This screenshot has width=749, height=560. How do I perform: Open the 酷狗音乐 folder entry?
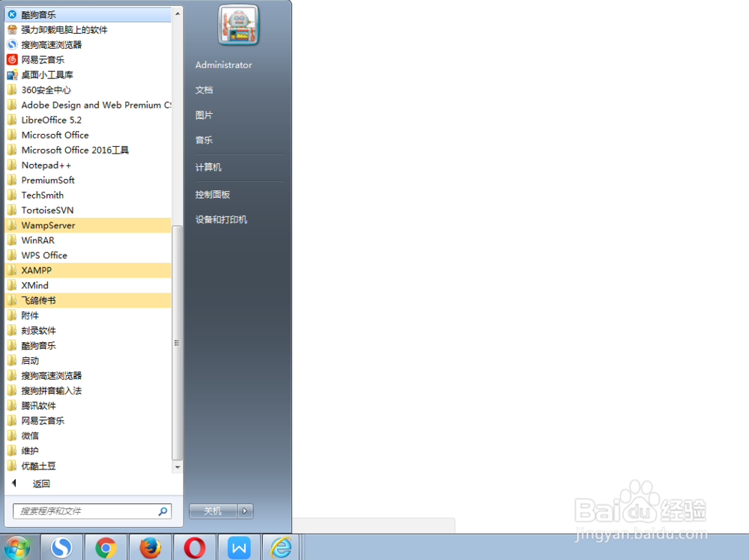88,346
